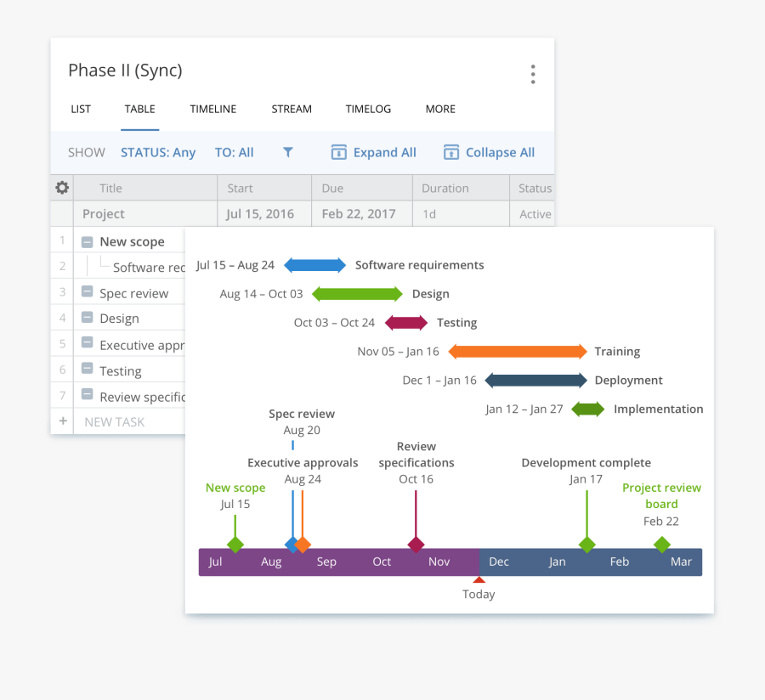Select the New scope green diamond milestone
The width and height of the screenshot is (765, 700).
(235, 545)
